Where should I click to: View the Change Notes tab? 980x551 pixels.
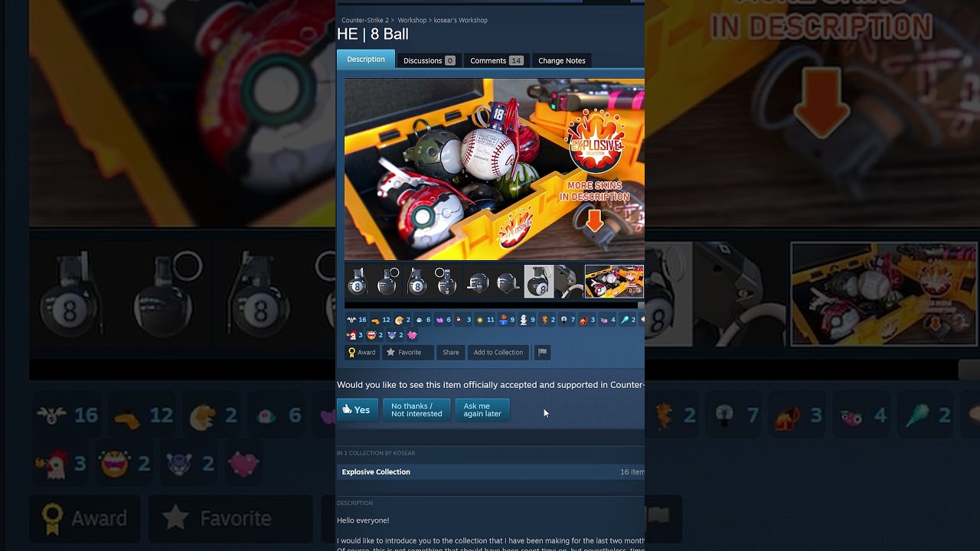point(562,60)
